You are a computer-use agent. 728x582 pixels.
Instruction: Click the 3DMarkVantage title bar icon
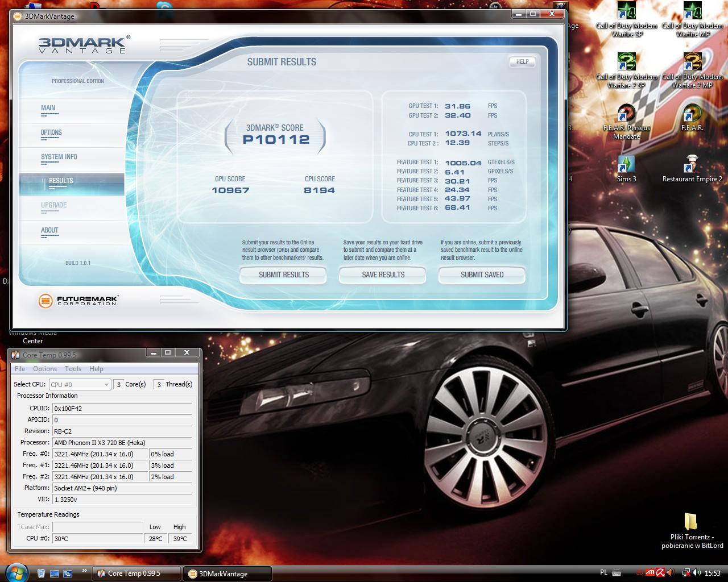(x=18, y=16)
